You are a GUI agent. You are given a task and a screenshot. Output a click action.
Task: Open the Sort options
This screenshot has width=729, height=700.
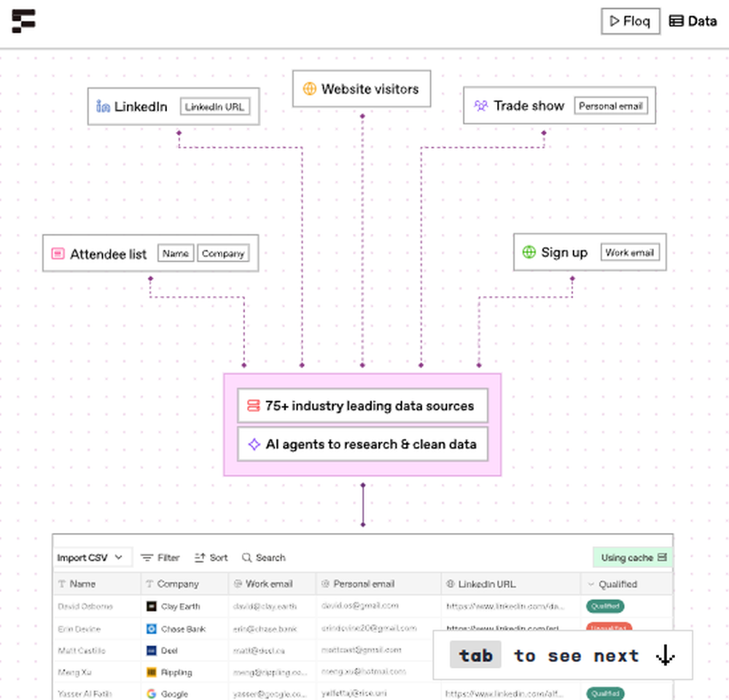click(x=211, y=558)
